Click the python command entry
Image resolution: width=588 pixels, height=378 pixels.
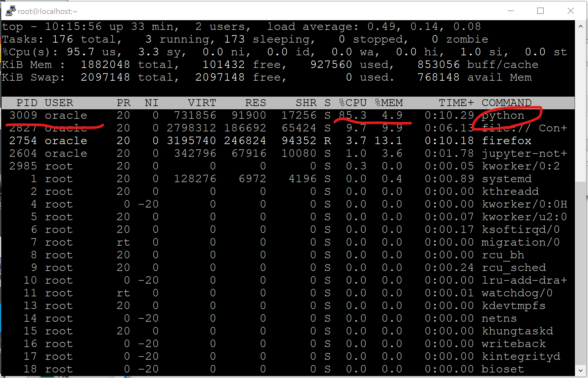click(x=503, y=115)
